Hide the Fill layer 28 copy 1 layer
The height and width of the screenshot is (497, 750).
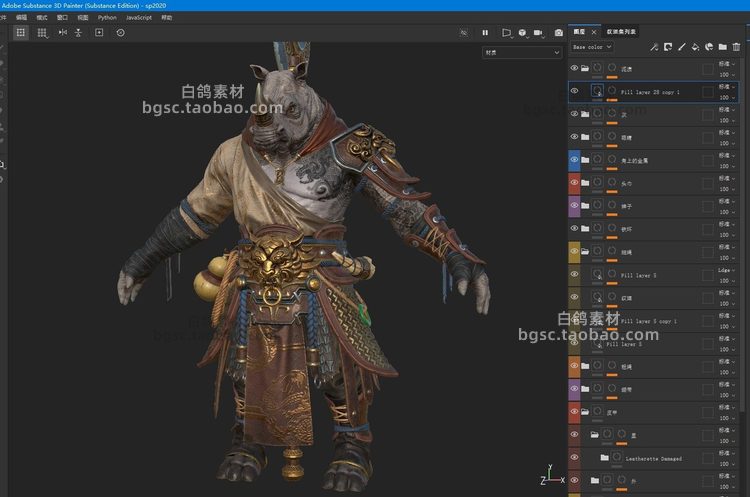point(574,91)
